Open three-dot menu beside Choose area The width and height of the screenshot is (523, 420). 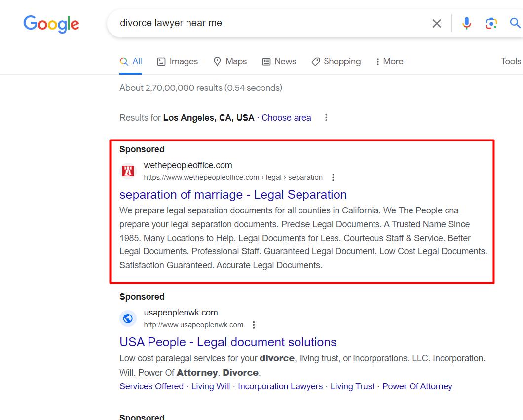coord(326,118)
